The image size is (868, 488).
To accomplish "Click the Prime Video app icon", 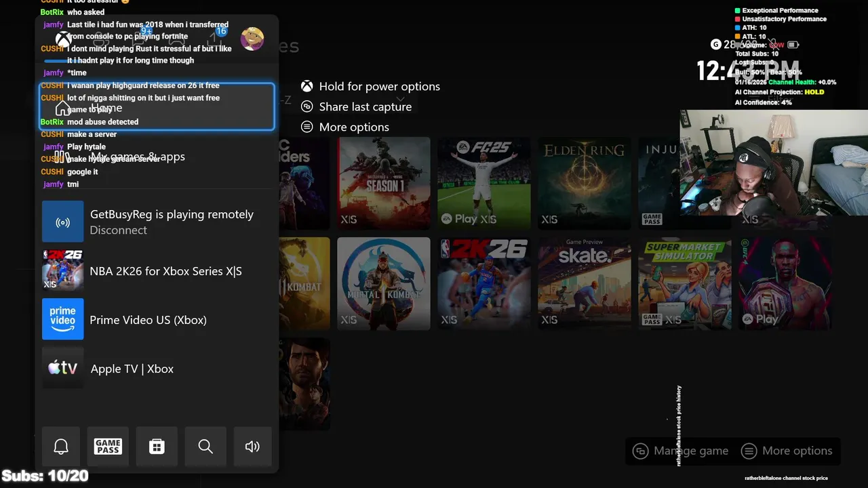I will 63,319.
